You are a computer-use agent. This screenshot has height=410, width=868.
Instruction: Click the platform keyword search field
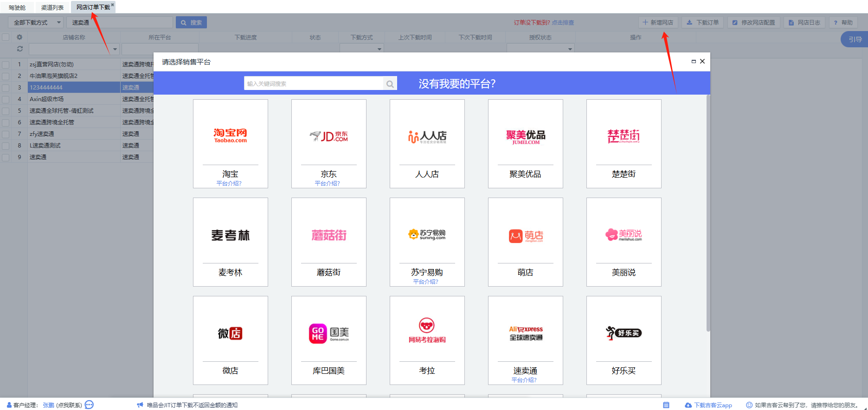click(x=314, y=83)
